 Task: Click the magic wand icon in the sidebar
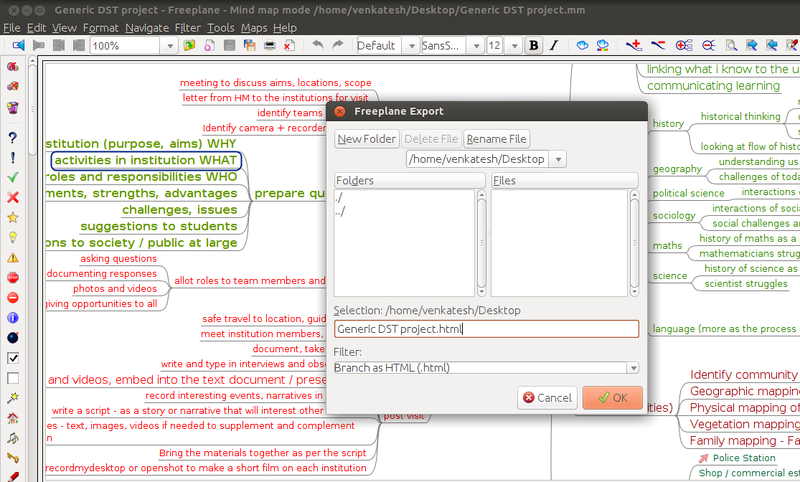pyautogui.click(x=13, y=398)
